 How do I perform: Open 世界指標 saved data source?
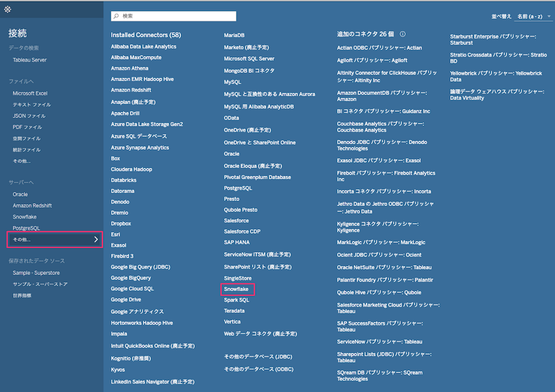[x=22, y=296]
